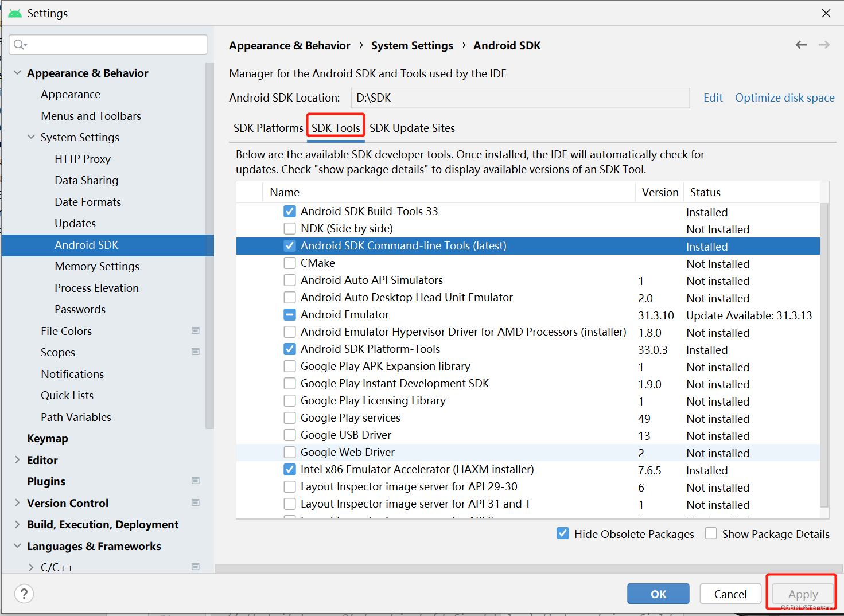Uncheck Intel x86 Emulator Accelerator HAXM
This screenshot has height=616, width=844.
coord(290,469)
